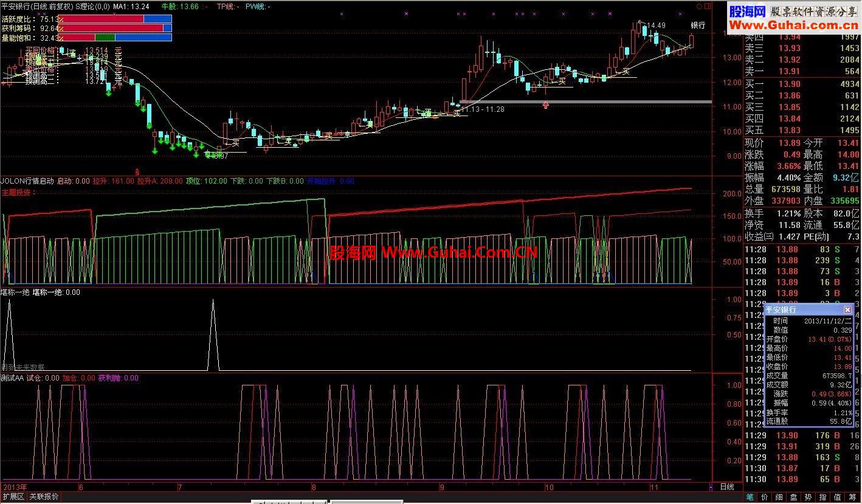Click the 顶位: 102.00 indicator value
Viewport: 862px width, 504px height.
click(x=207, y=181)
